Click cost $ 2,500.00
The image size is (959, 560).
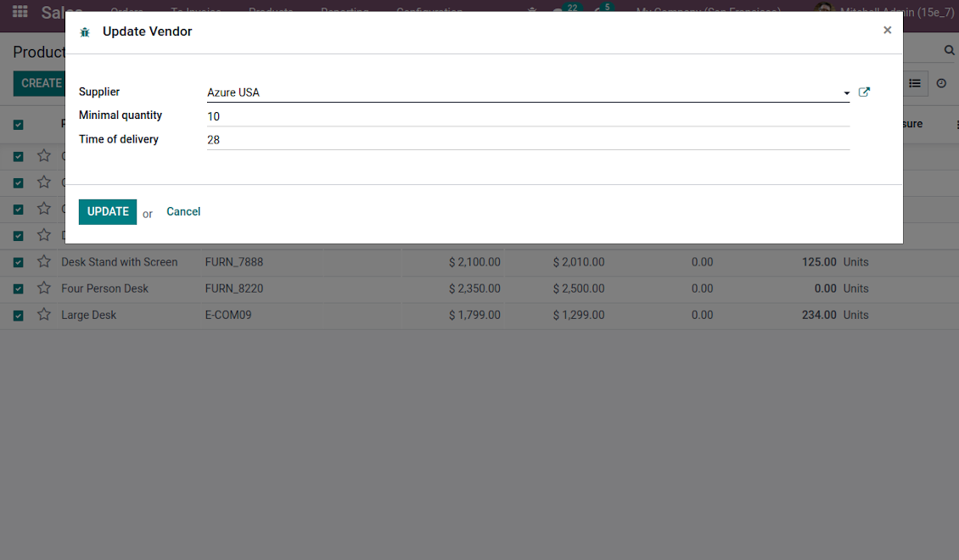pyautogui.click(x=579, y=288)
